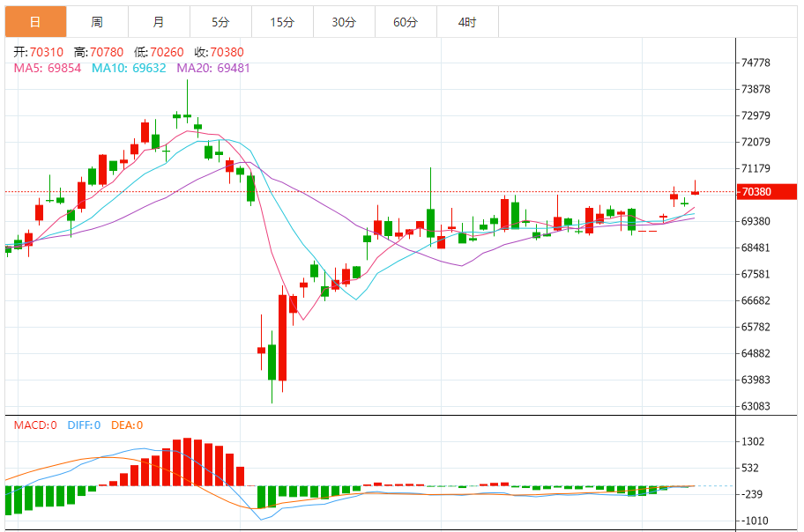Screen dimensions: 804x532
Task: Click the DIFF:0 indicator label
Action: click(x=84, y=425)
